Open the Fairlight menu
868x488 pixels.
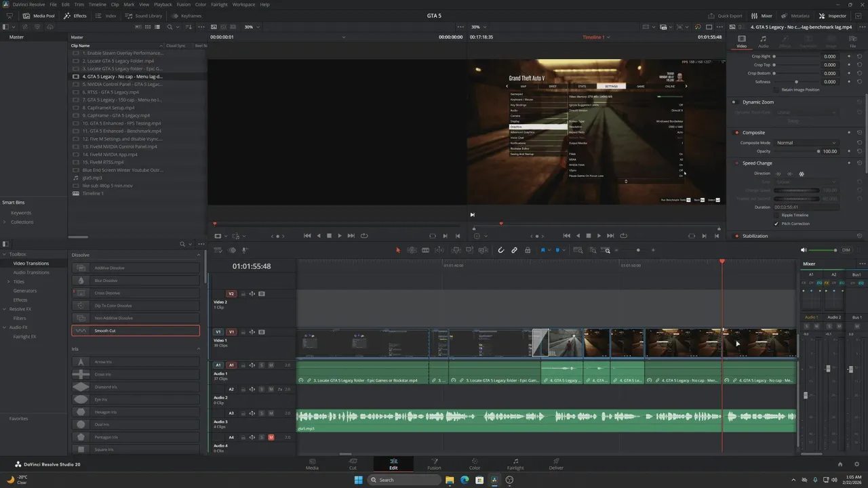click(219, 4)
